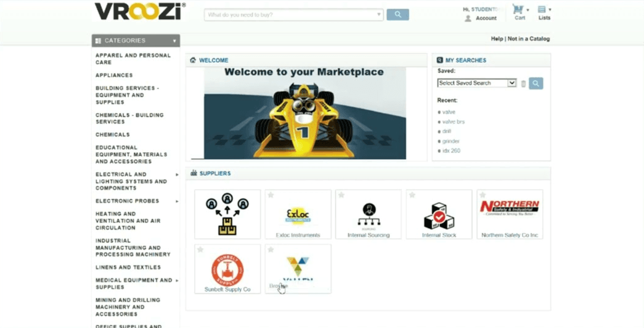Open the Northern Safety Co Inc tile
This screenshot has width=644, height=328.
point(510,214)
